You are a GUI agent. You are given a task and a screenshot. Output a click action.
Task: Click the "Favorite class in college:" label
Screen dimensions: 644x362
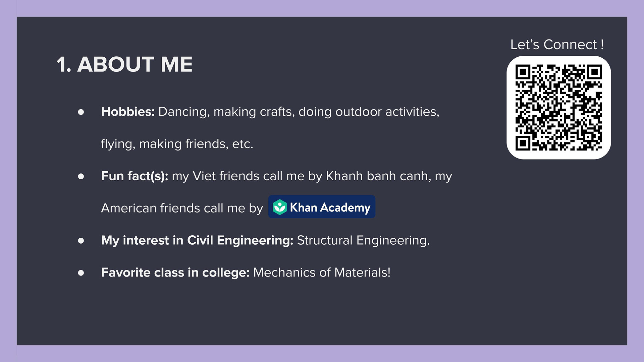click(x=175, y=273)
